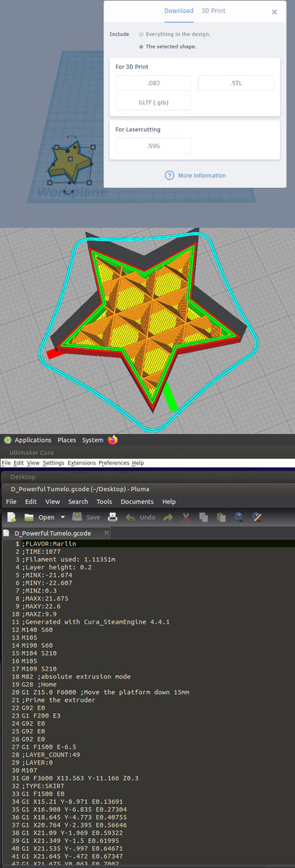Click the Desktop window title bar

147,477
